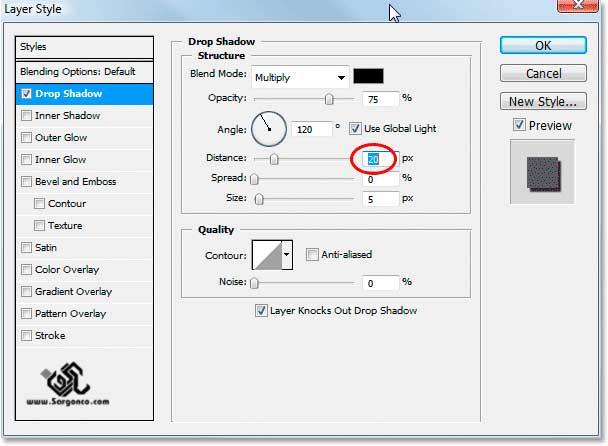Enable the Stroke checkbox
The height and width of the screenshot is (446, 608).
26,336
